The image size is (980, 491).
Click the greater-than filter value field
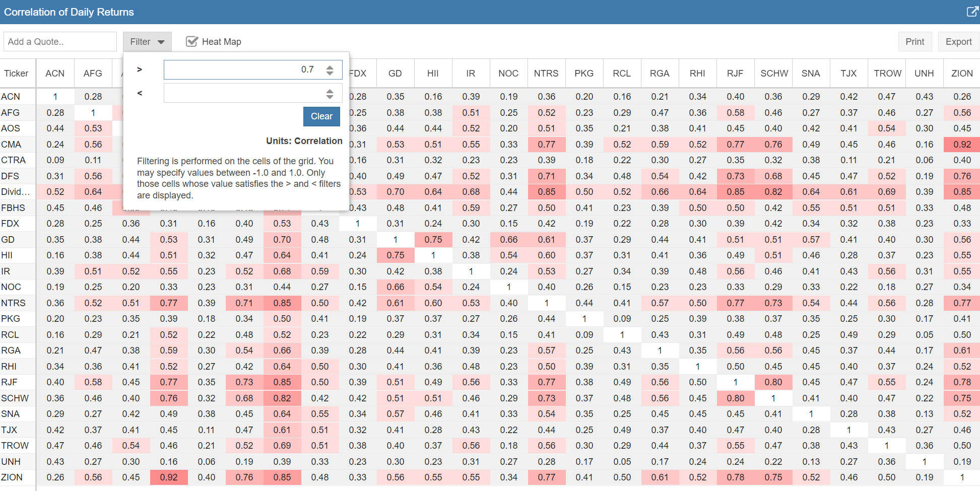tap(242, 69)
